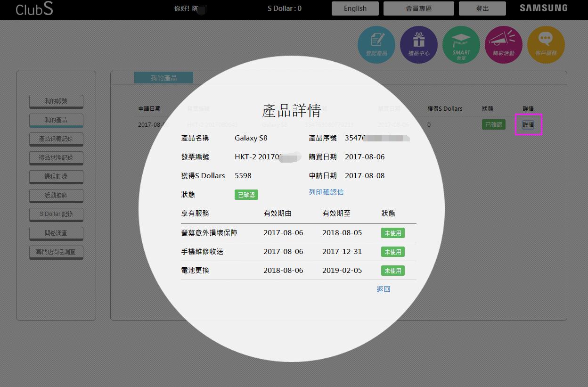Open 我的帳號 in the sidebar
The width and height of the screenshot is (588, 387).
point(56,101)
